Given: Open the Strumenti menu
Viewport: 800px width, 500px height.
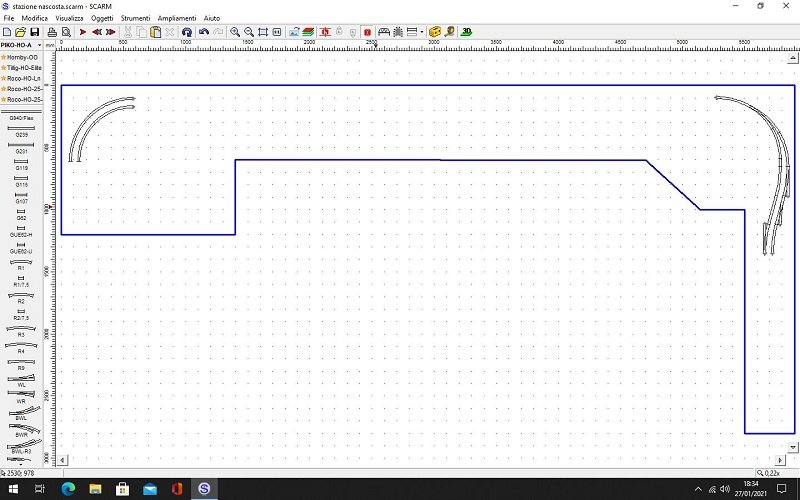Looking at the screenshot, I should click(135, 18).
